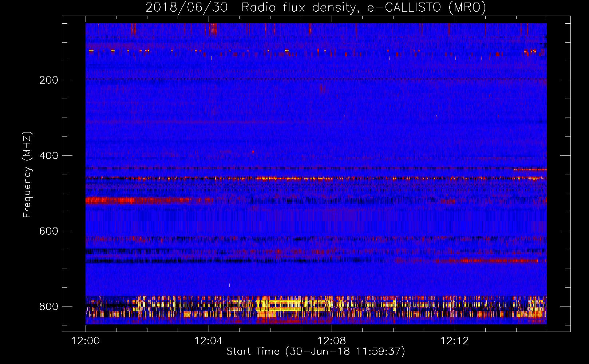This screenshot has height=364, width=589.
Task: Click the '600' frequency tick label
Action: (49, 232)
